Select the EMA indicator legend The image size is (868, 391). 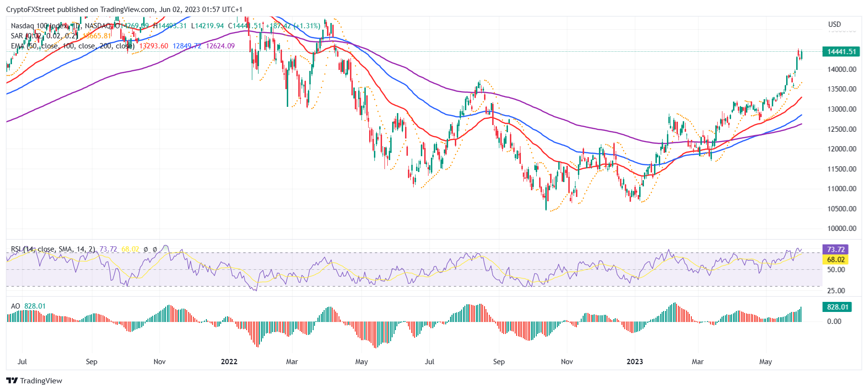click(x=72, y=46)
